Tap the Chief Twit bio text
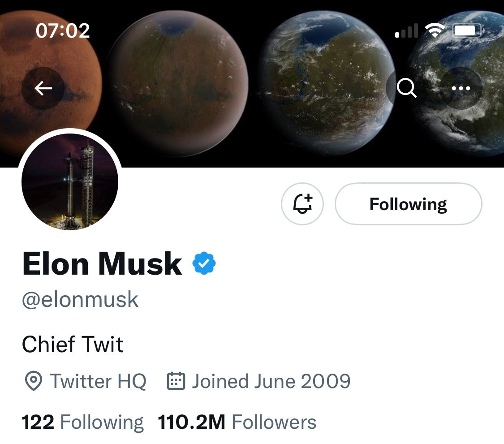504x444 pixels. pyautogui.click(x=73, y=344)
